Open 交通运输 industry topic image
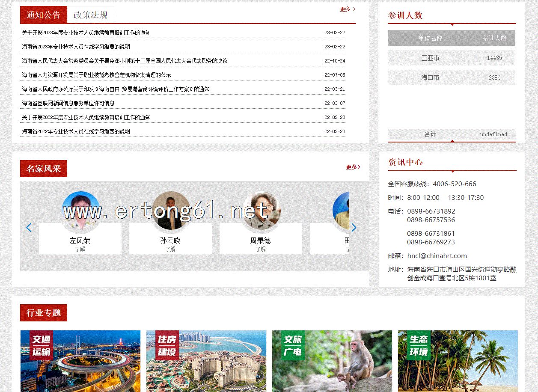This screenshot has height=392, width=538. (x=80, y=361)
